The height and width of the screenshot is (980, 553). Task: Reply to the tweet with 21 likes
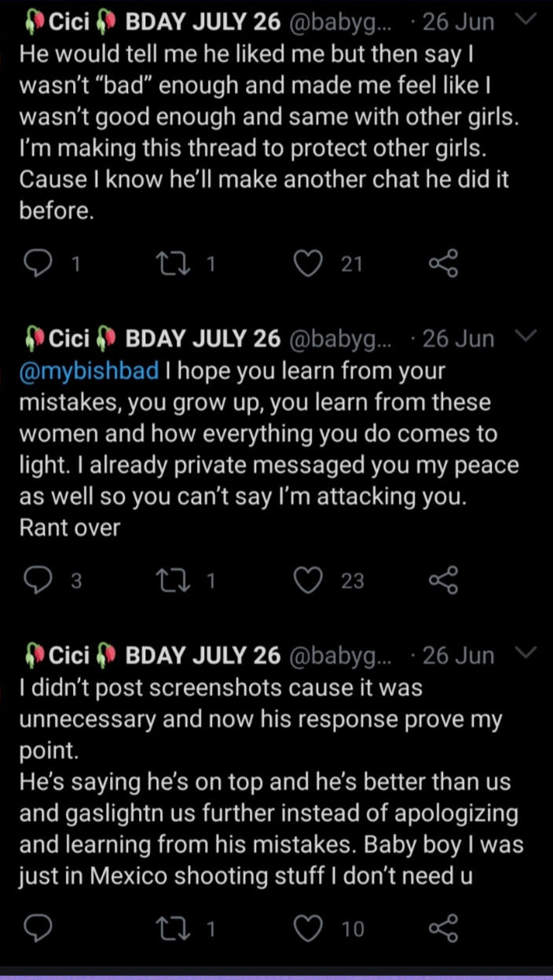[x=36, y=264]
